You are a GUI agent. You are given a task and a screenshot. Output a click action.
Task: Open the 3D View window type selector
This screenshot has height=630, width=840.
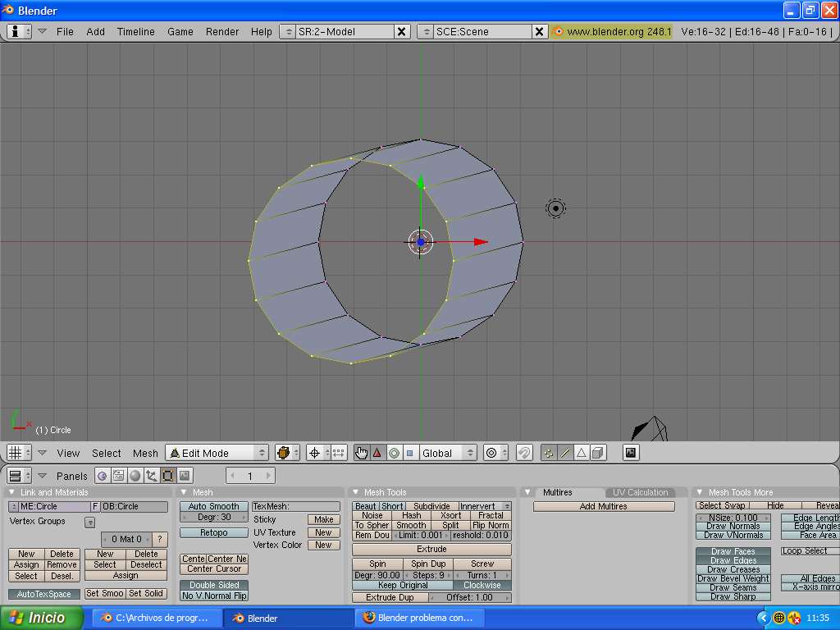pyautogui.click(x=20, y=453)
